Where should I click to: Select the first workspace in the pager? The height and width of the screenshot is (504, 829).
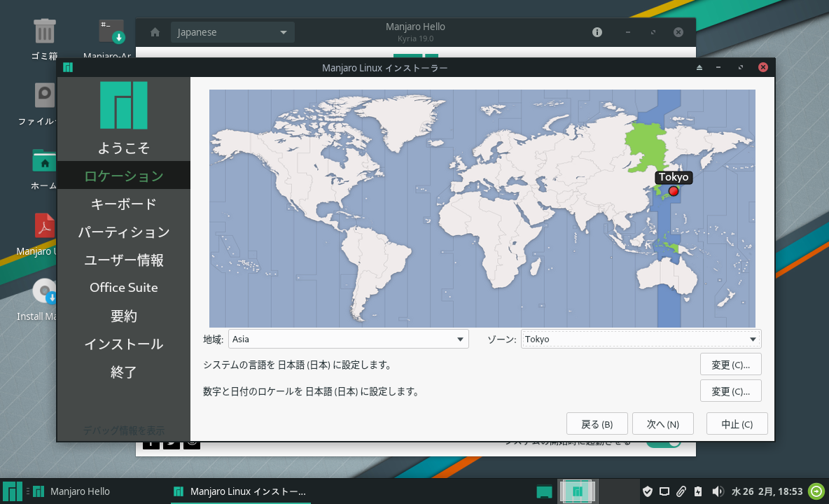pos(578,491)
